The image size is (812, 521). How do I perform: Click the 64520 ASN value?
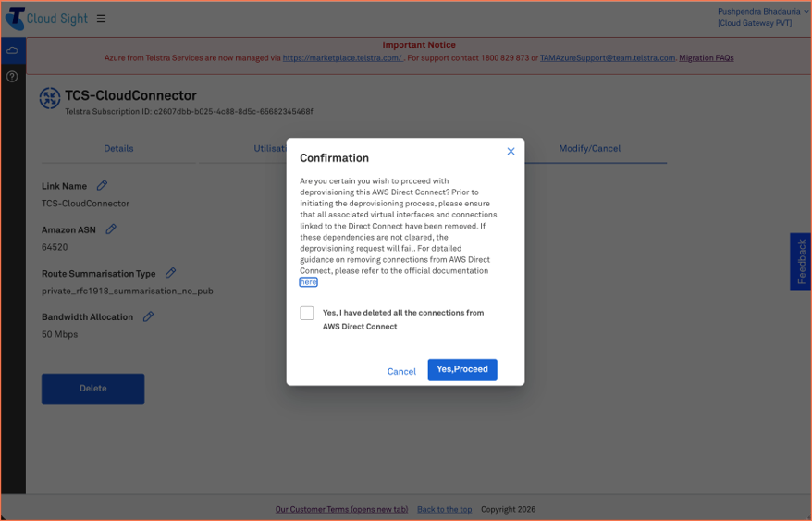tap(55, 247)
